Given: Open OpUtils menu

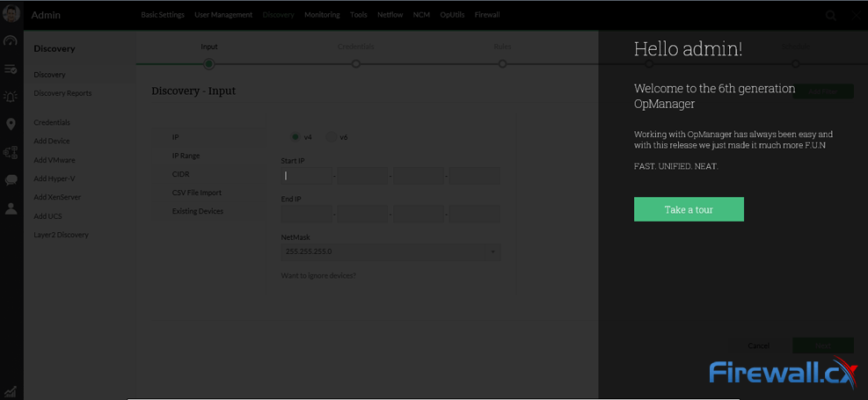Looking at the screenshot, I should pyautogui.click(x=452, y=15).
